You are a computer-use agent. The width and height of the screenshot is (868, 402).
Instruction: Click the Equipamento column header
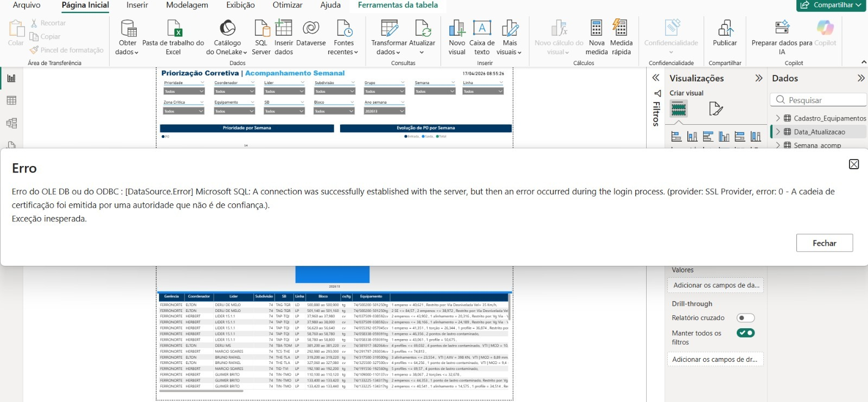click(371, 297)
